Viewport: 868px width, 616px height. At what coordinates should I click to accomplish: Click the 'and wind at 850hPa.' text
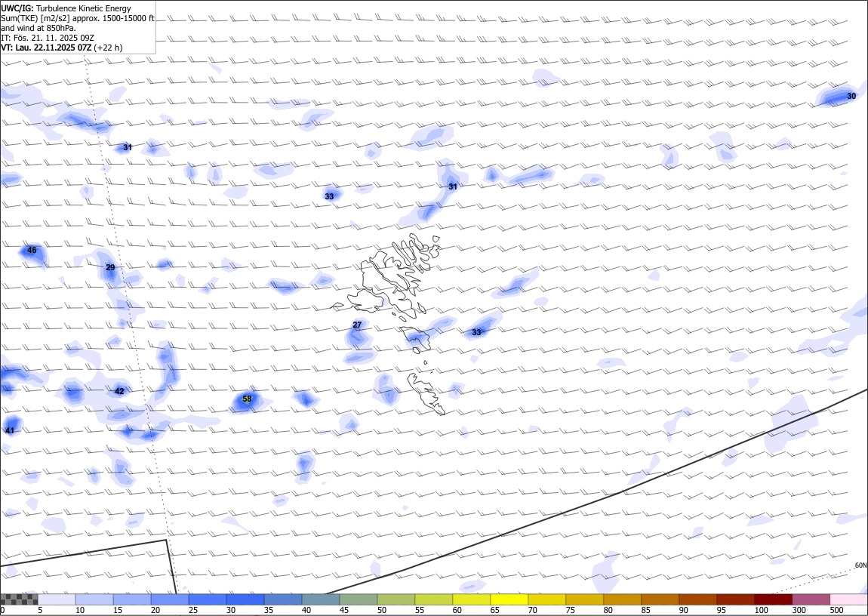click(x=38, y=28)
